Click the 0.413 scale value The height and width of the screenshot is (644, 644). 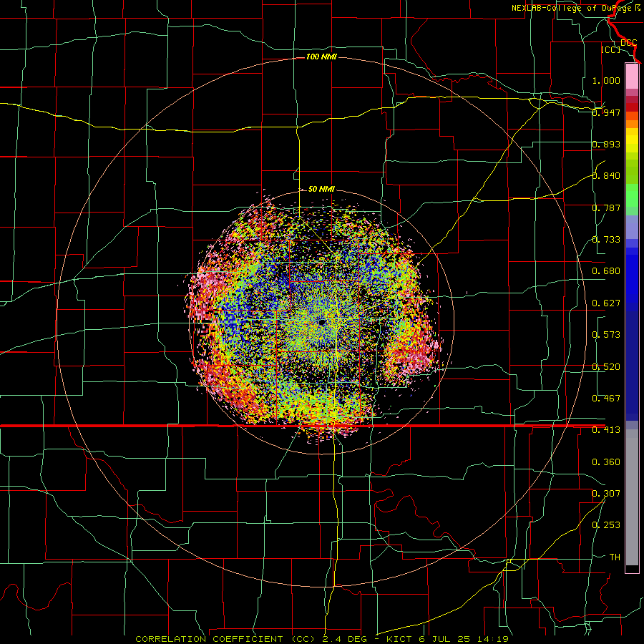click(606, 430)
